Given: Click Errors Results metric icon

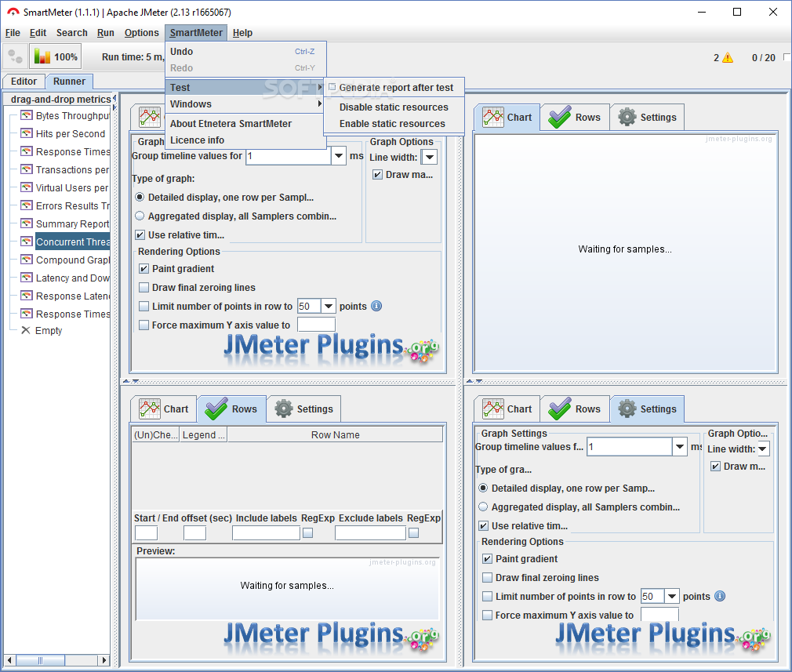Looking at the screenshot, I should tap(26, 205).
